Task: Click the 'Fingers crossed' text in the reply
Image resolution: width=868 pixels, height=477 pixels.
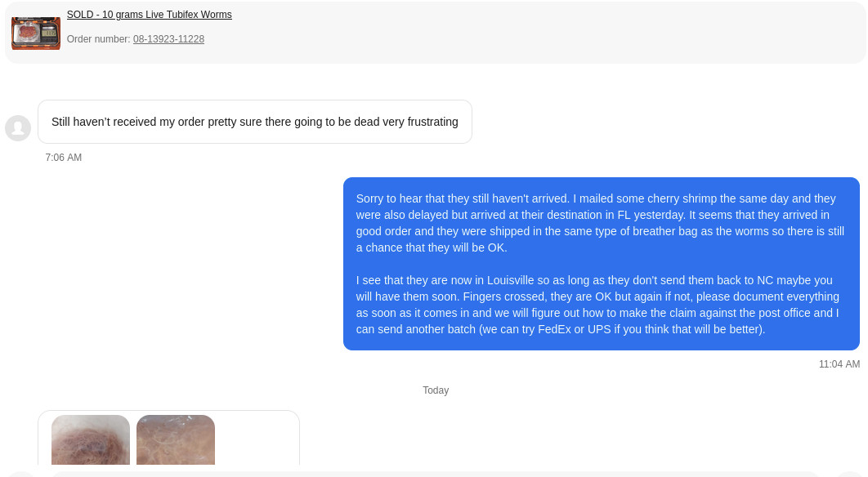Action: click(502, 296)
